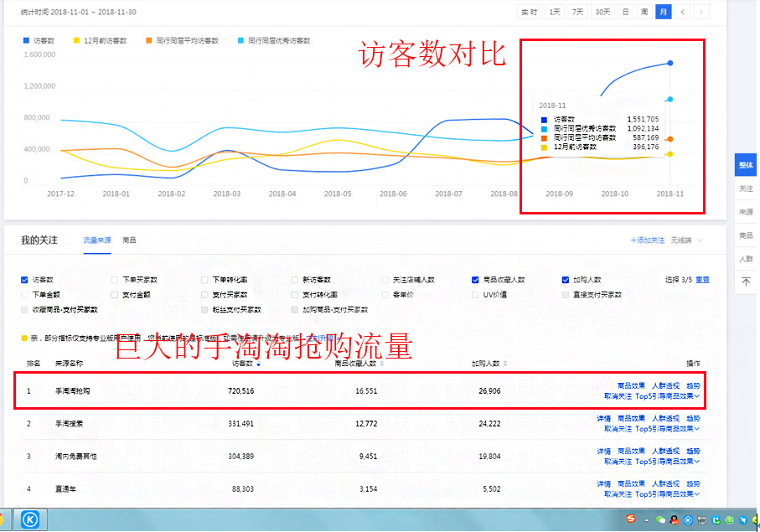Sort the table by 加购人数 column arrow
Viewport: 760px width, 532px height.
pos(504,364)
